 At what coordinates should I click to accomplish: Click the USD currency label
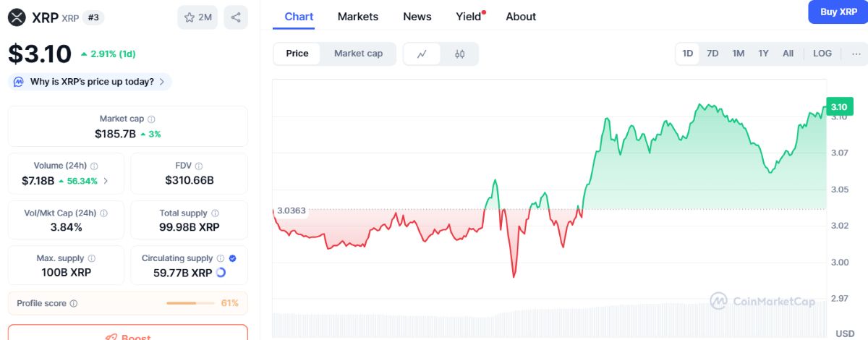845,333
